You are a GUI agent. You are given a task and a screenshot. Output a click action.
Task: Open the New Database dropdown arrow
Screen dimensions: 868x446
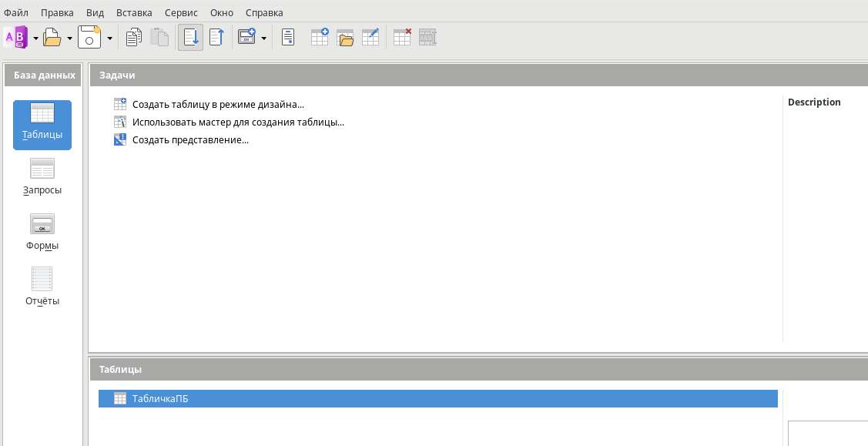point(36,39)
